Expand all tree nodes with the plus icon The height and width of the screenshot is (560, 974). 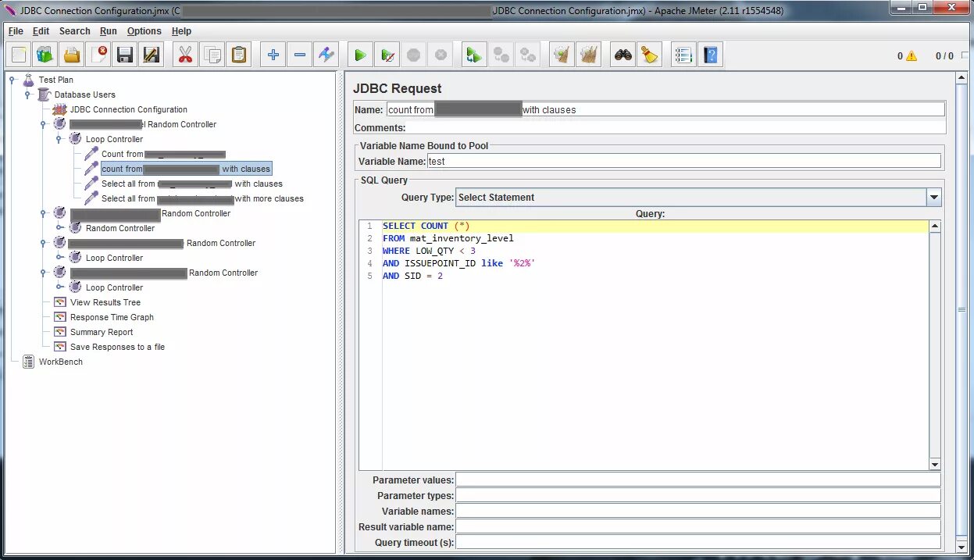273,54
